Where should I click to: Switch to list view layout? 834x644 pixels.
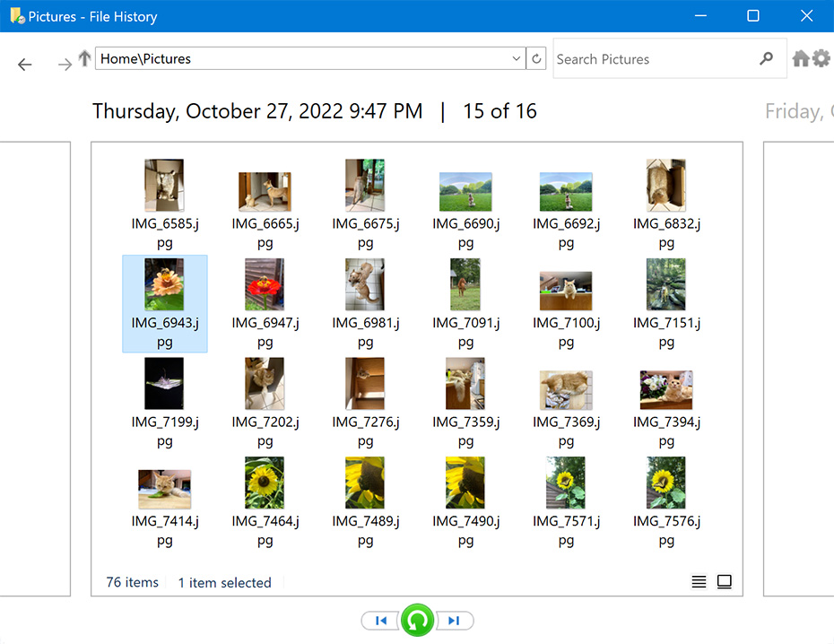point(699,581)
